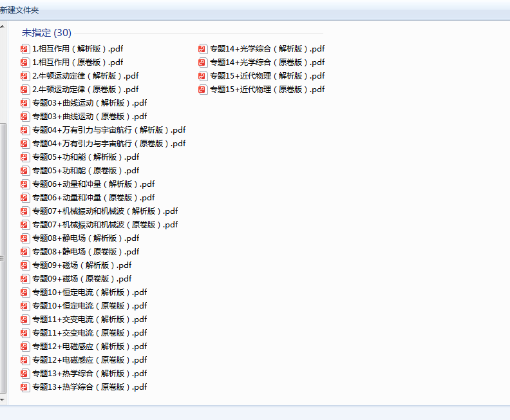The height and width of the screenshot is (420, 510).
Task: Select file name 2.牛顿运动定律（解析版）.pdf
Action: (x=85, y=76)
